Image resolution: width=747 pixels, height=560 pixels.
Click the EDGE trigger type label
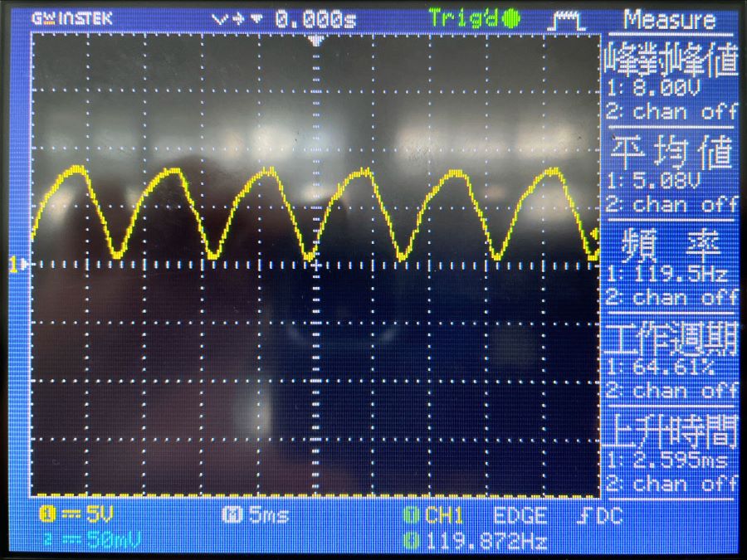click(x=520, y=516)
